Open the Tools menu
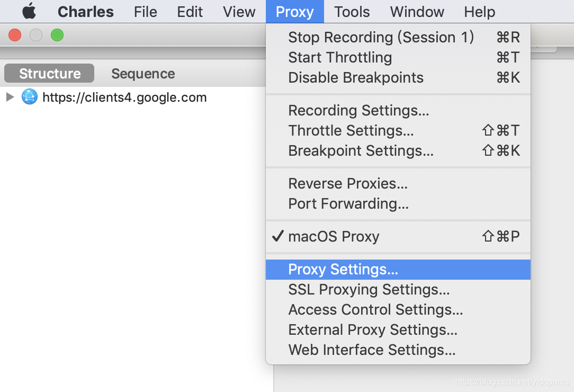The width and height of the screenshot is (574, 392). click(x=352, y=12)
